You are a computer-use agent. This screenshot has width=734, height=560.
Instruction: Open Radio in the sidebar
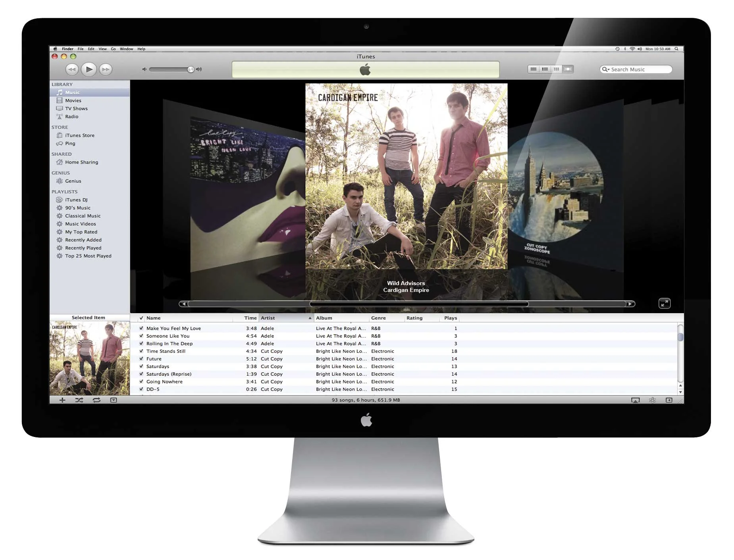(x=90, y=117)
